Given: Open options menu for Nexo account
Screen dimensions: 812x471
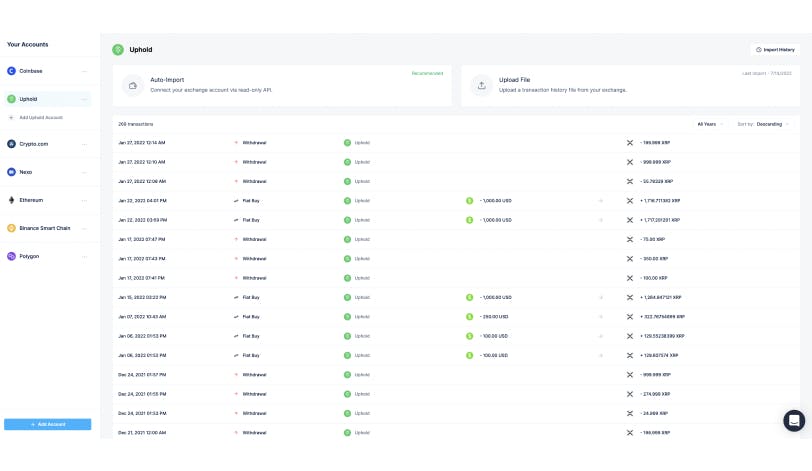Looking at the screenshot, I should 84,172.
